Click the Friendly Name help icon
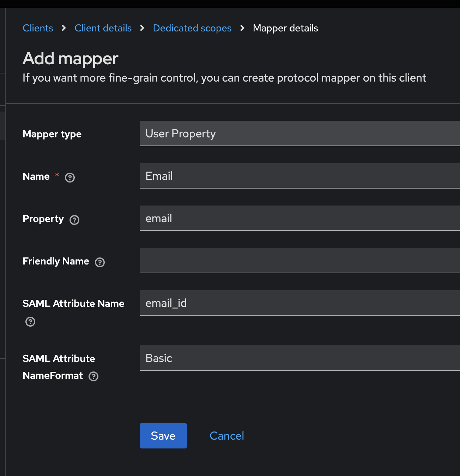Screen dimensions: 460x476 (x=100, y=262)
